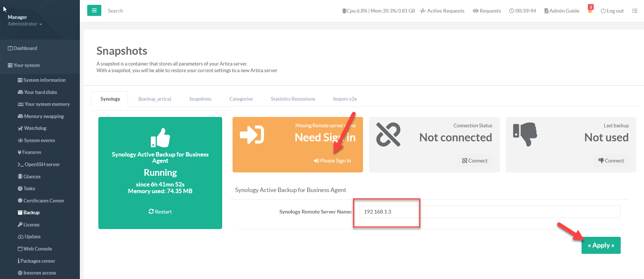
Task: Click Connect under Connection Status
Action: tap(475, 161)
